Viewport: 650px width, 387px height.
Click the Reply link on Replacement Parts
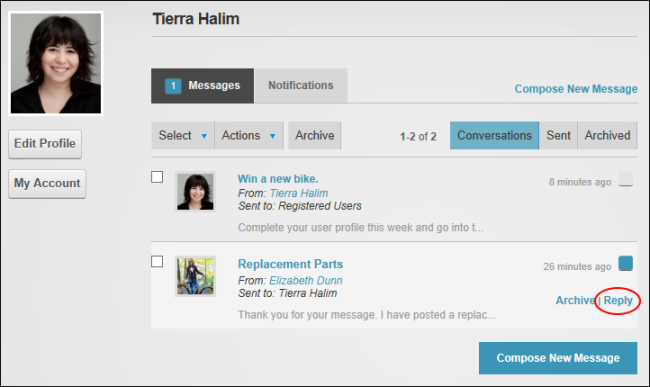[618, 300]
